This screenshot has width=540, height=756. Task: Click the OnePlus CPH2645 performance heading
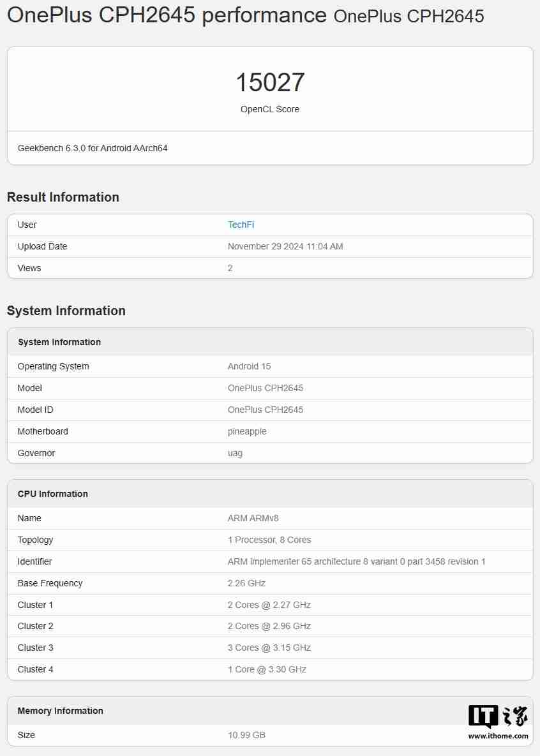pos(166,15)
